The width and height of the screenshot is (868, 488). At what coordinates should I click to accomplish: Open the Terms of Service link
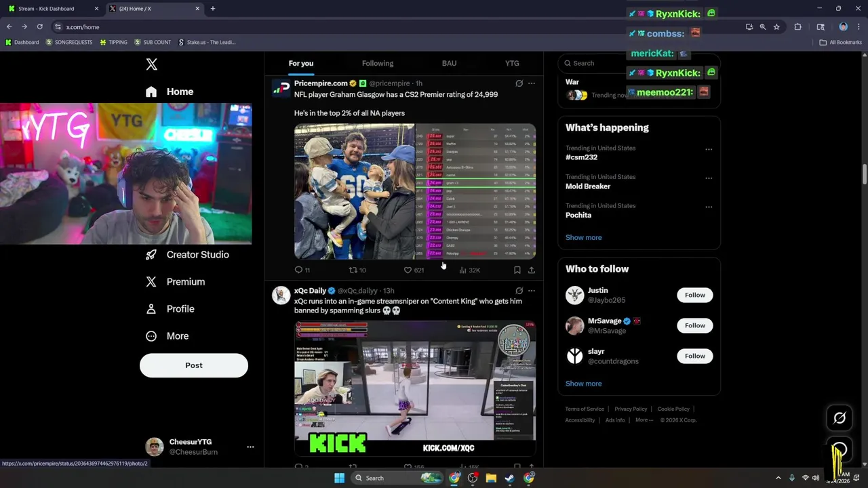pyautogui.click(x=585, y=409)
